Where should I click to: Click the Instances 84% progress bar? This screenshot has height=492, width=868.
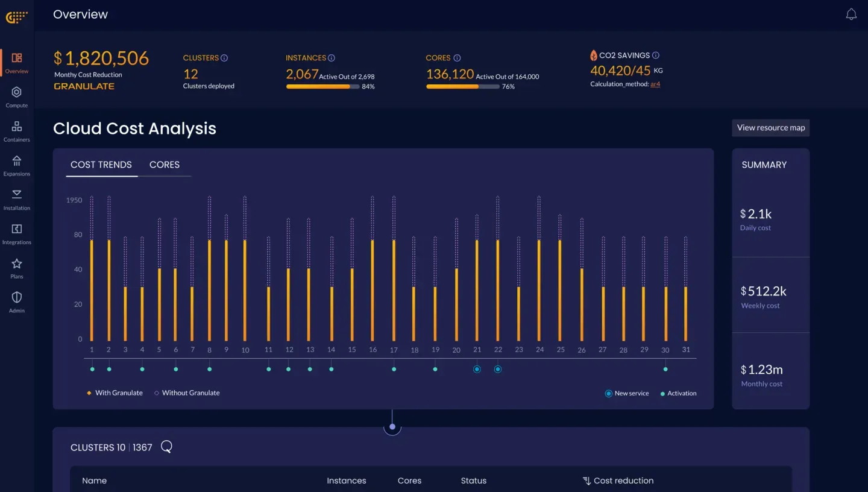[x=322, y=87]
